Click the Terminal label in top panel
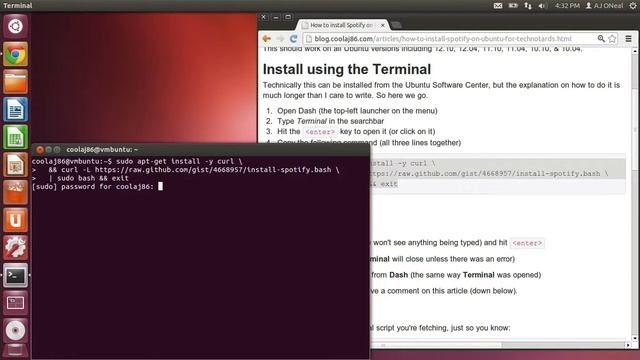 (x=18, y=6)
